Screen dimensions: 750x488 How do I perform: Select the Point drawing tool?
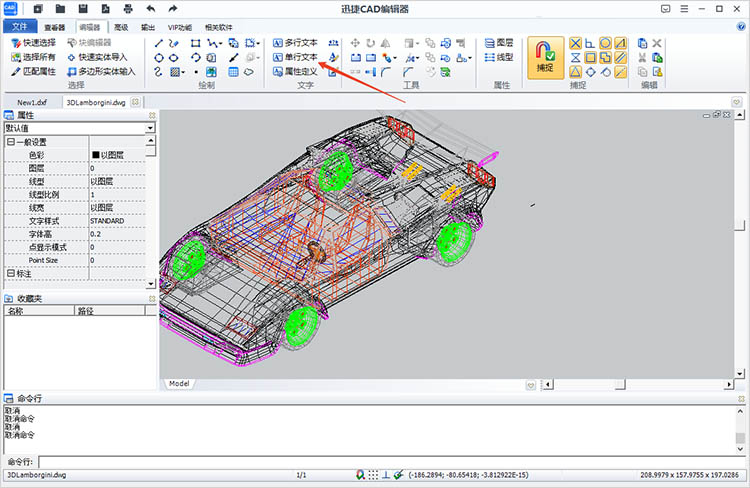tap(196, 72)
